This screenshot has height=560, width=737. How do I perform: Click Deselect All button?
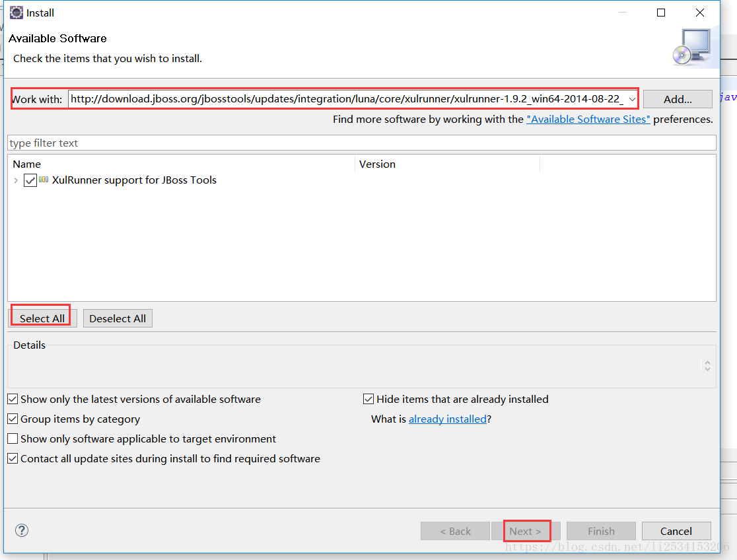(x=118, y=318)
